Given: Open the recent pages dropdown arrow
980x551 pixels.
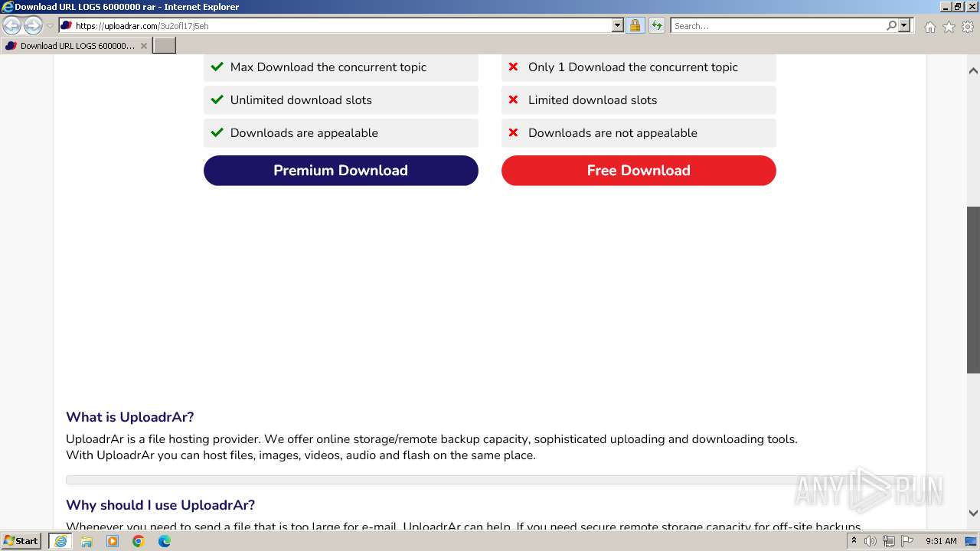Looking at the screenshot, I should 50,26.
